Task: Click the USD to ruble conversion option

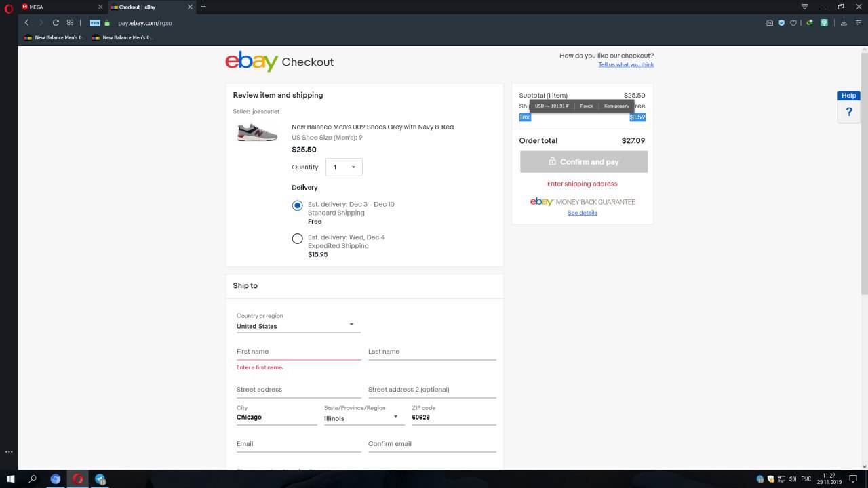Action: (552, 106)
